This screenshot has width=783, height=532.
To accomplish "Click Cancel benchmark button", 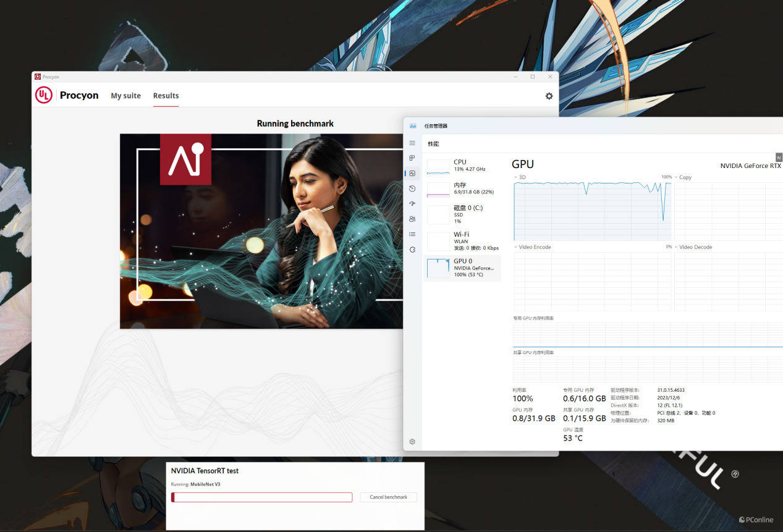I will click(388, 497).
